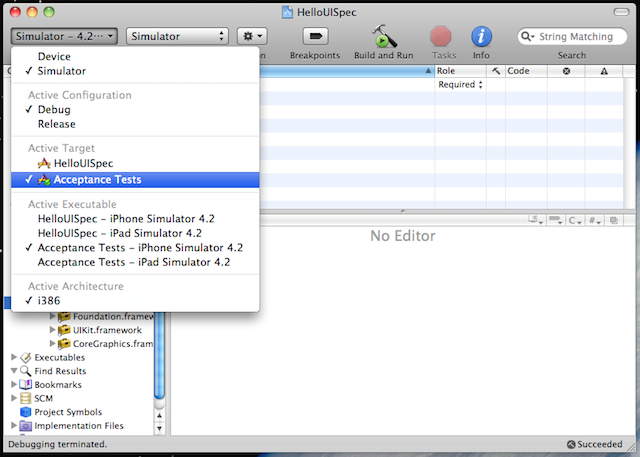Click the Executables group icon
This screenshot has height=457, width=640.
[25, 357]
